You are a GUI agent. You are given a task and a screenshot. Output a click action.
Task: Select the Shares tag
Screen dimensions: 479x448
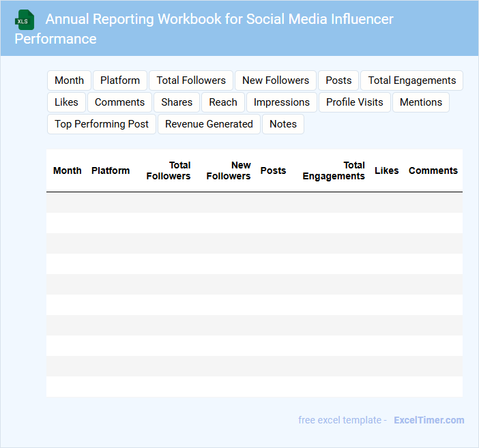tap(177, 102)
